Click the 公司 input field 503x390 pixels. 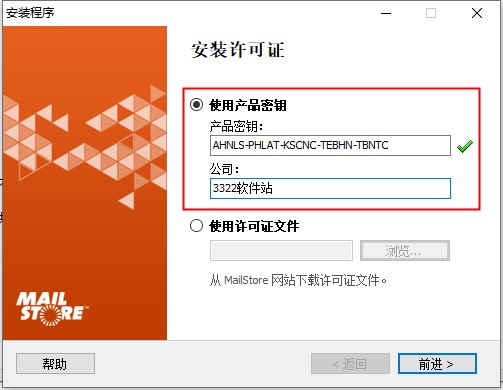(330, 188)
